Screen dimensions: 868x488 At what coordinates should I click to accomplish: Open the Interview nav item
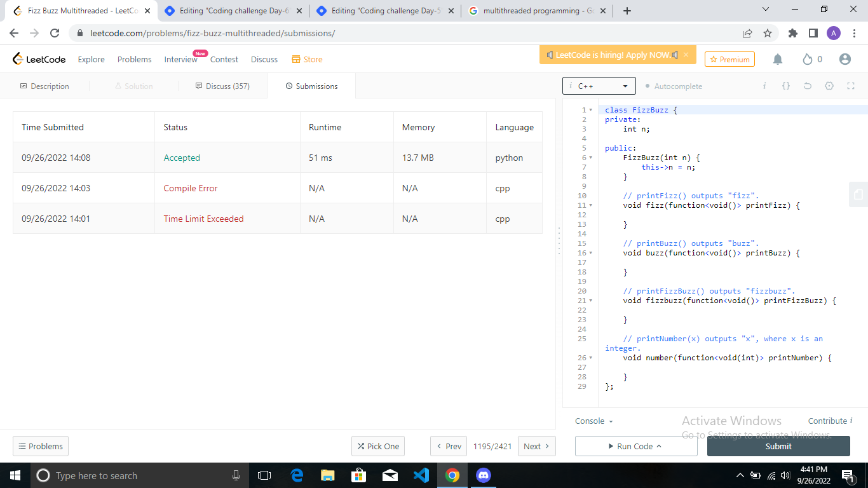180,59
